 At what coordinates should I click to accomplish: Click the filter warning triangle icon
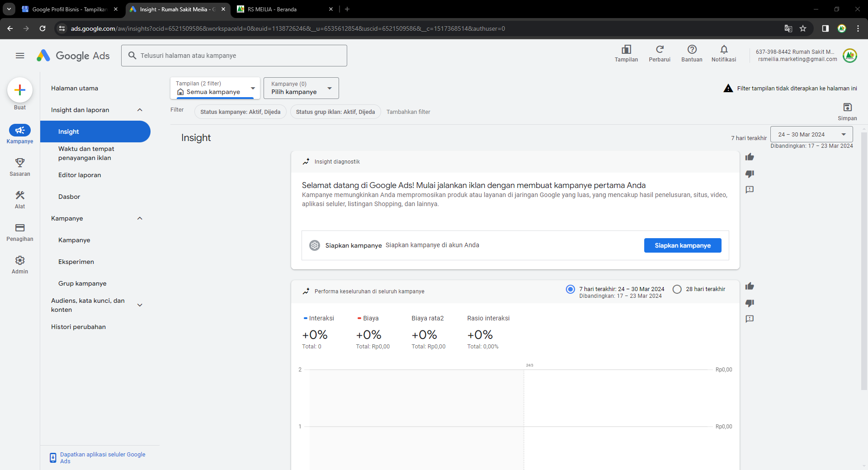(728, 89)
